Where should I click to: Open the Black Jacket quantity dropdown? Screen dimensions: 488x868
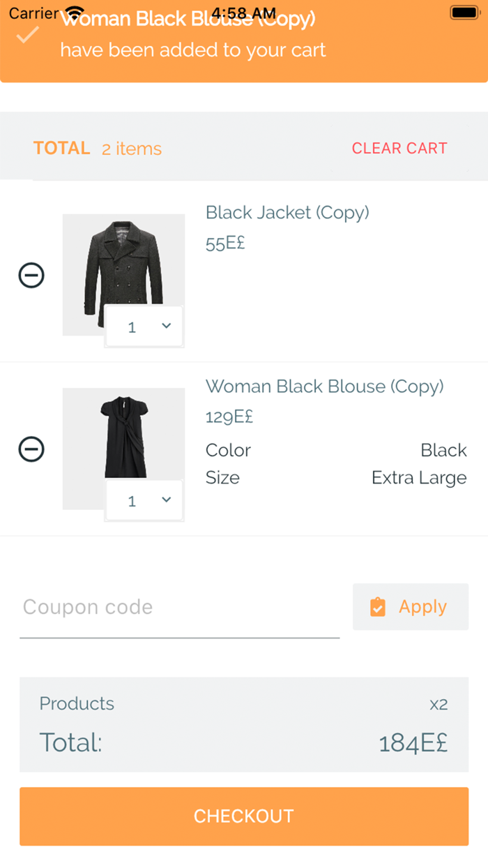144,326
